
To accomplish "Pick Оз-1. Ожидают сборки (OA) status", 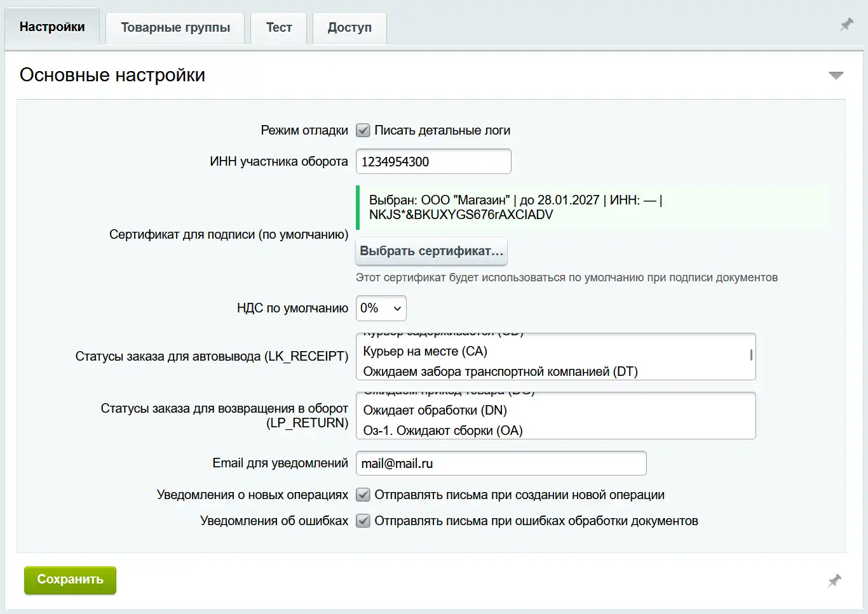I will 442,430.
